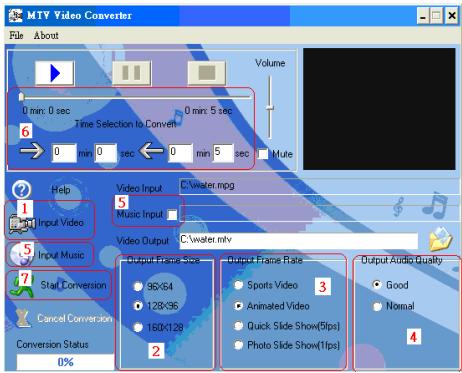Click the Input Video label
The height and width of the screenshot is (373, 462).
coord(61,222)
